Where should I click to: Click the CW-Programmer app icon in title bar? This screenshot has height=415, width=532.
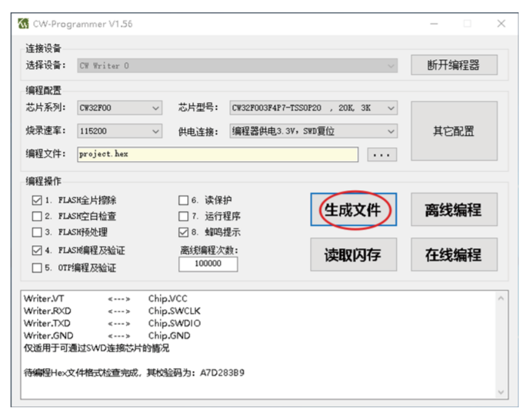coord(23,23)
